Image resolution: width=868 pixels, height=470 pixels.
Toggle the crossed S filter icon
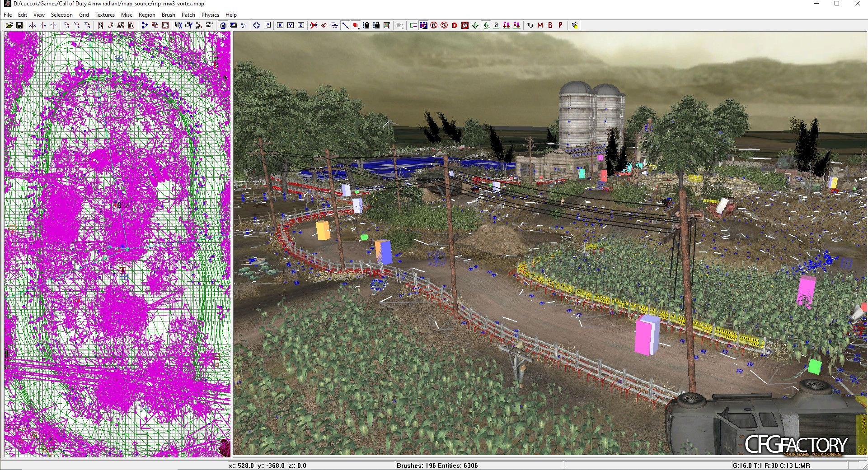[x=444, y=25]
